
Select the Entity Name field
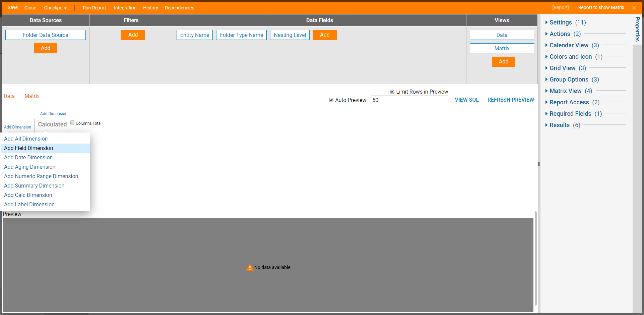point(195,35)
